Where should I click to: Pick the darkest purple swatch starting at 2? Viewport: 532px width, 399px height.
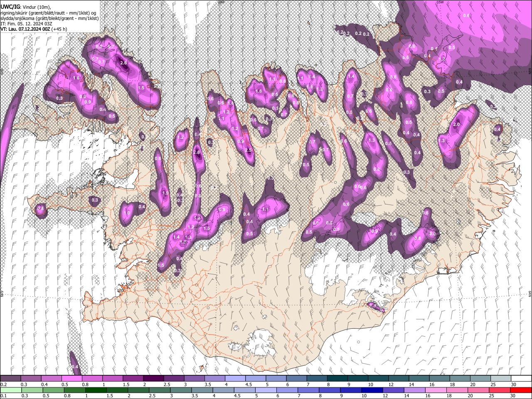(x=153, y=379)
